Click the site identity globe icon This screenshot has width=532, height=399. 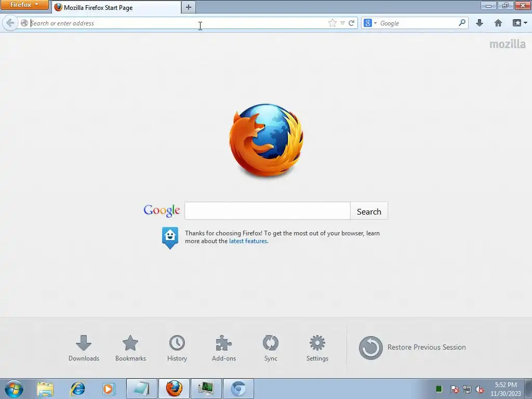(x=24, y=23)
